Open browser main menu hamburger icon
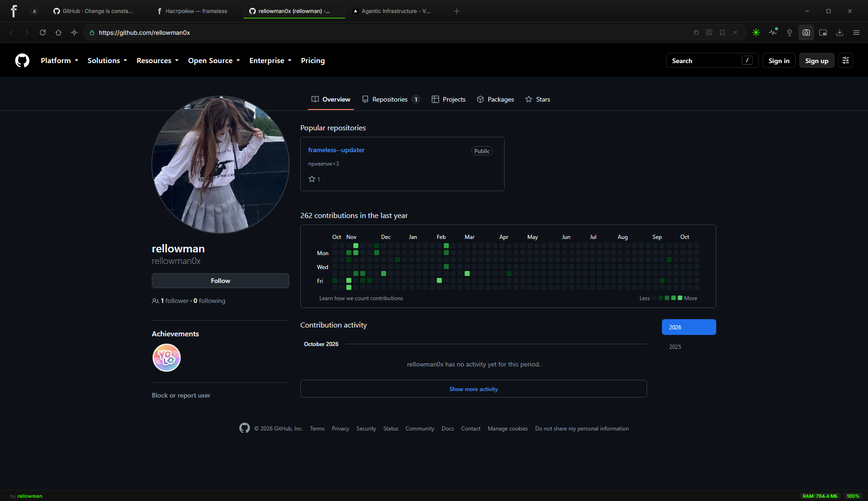The height and width of the screenshot is (501, 868). 856,32
